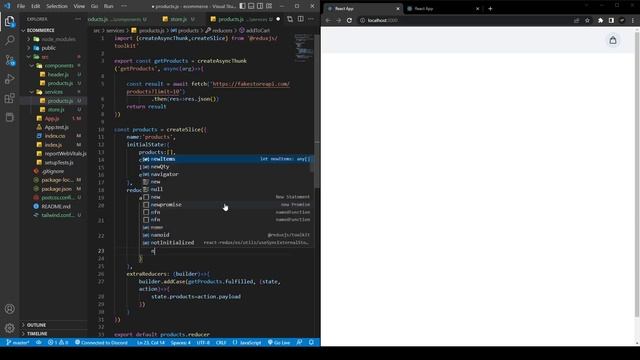This screenshot has width=640, height=360.
Task: Click Connected to Discord in the status bar
Action: (101, 342)
